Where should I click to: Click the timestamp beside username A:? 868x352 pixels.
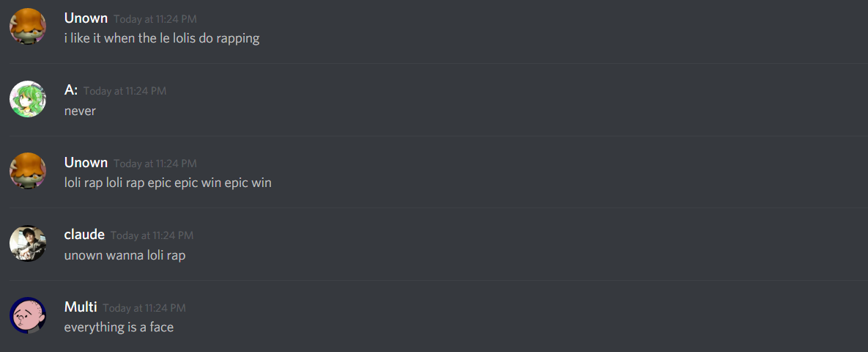tap(125, 92)
